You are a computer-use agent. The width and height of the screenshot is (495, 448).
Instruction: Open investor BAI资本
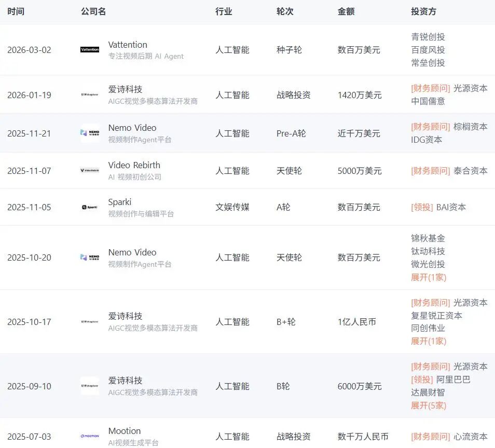(x=450, y=207)
